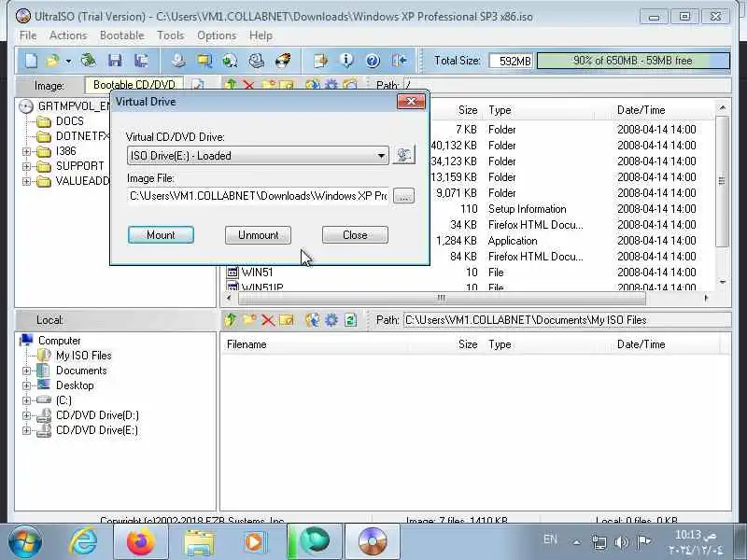Click the Bootable CD/DVD image type label

(x=134, y=85)
